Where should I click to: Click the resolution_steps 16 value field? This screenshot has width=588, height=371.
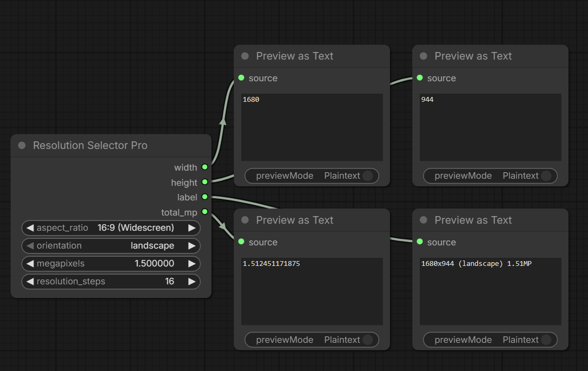[111, 282]
